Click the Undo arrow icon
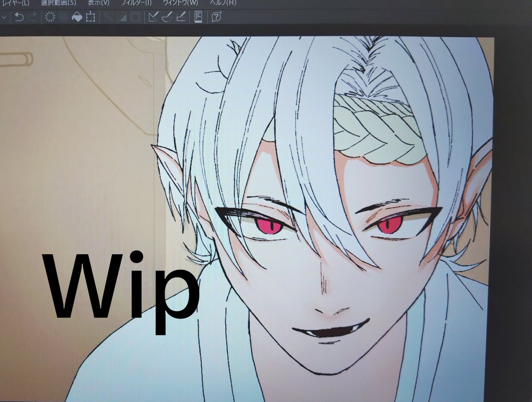The height and width of the screenshot is (402, 532). (x=20, y=16)
